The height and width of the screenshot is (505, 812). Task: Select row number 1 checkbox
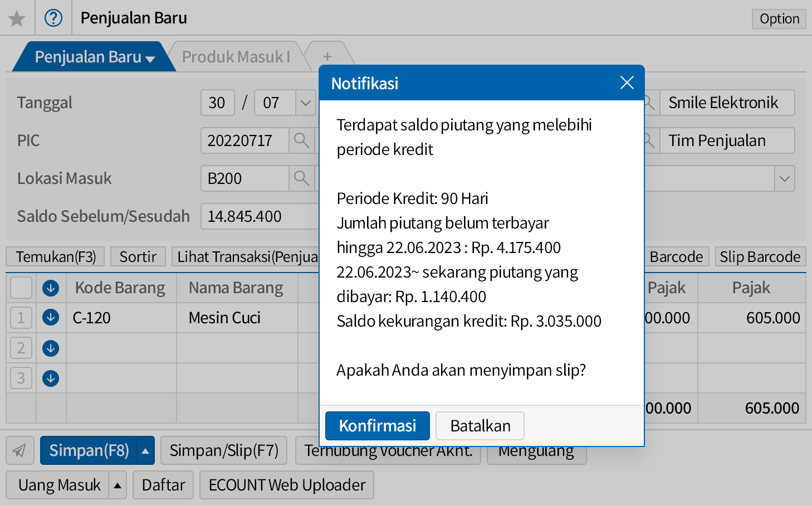21,318
